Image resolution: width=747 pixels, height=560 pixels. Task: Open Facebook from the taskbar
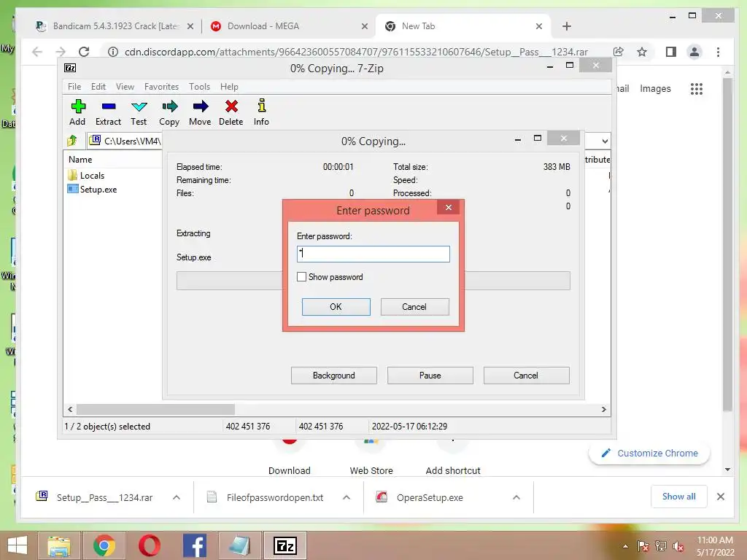[194, 545]
